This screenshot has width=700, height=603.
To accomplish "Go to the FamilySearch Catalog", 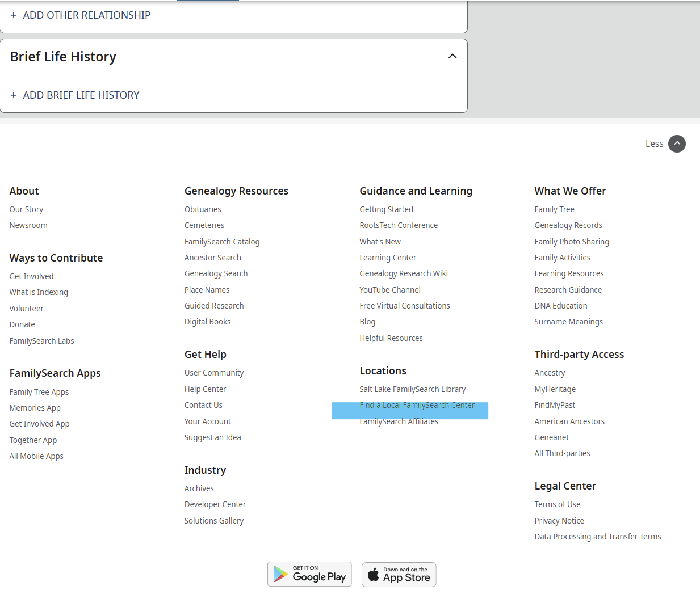I will point(221,242).
